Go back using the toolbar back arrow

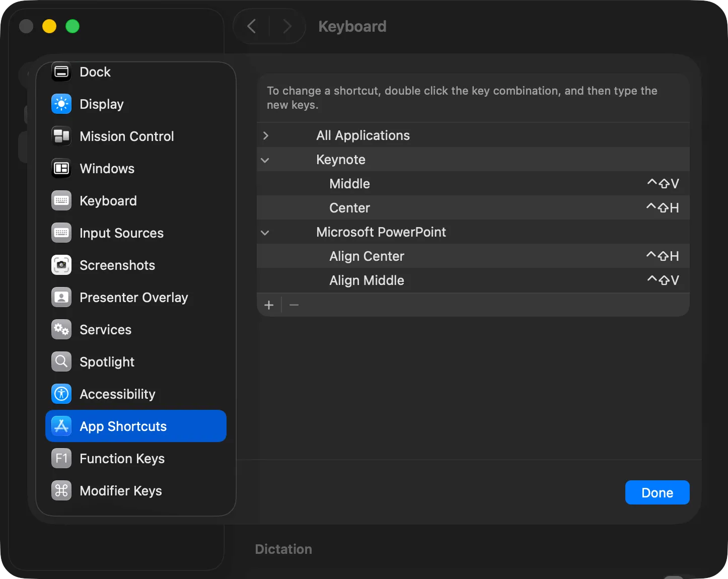[252, 26]
